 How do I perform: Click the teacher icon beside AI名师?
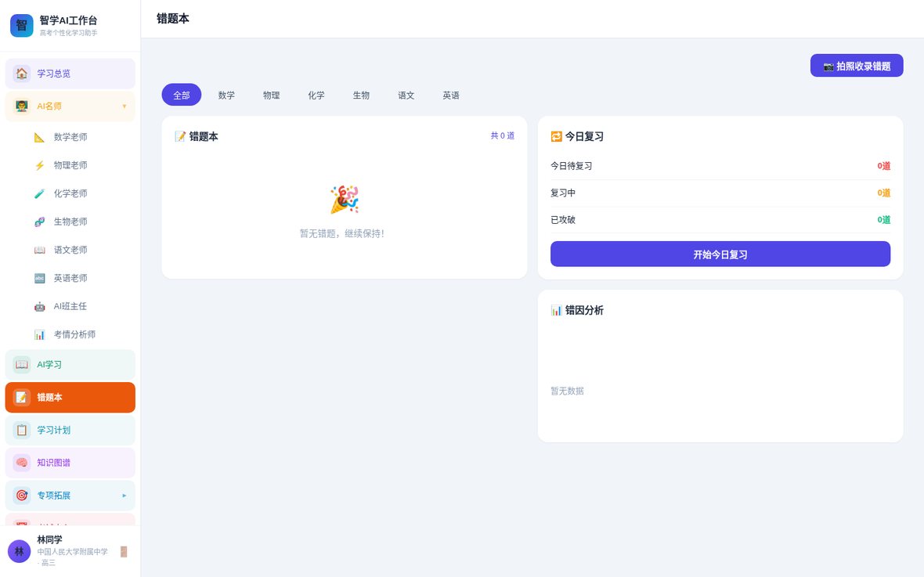[x=22, y=106]
